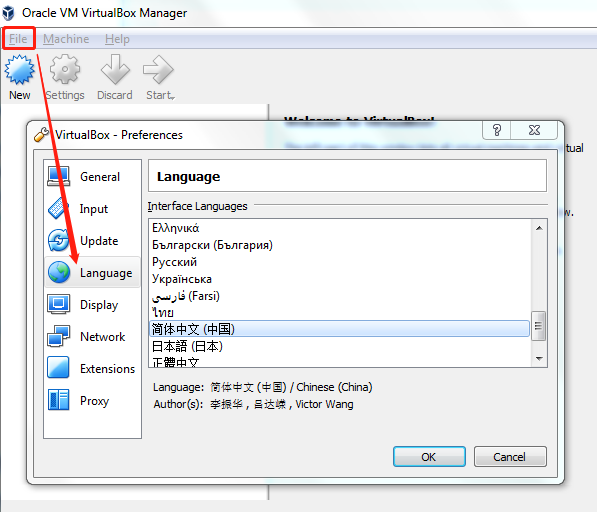Select the Input keyboard icon
Screen dimensions: 597x512
59,208
